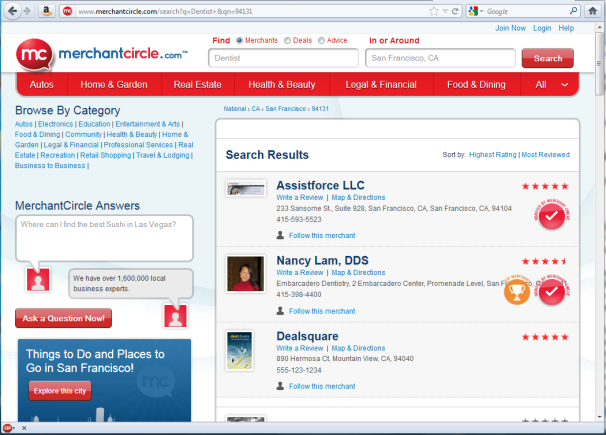Click the Dealsquare thumbnail image

click(240, 350)
